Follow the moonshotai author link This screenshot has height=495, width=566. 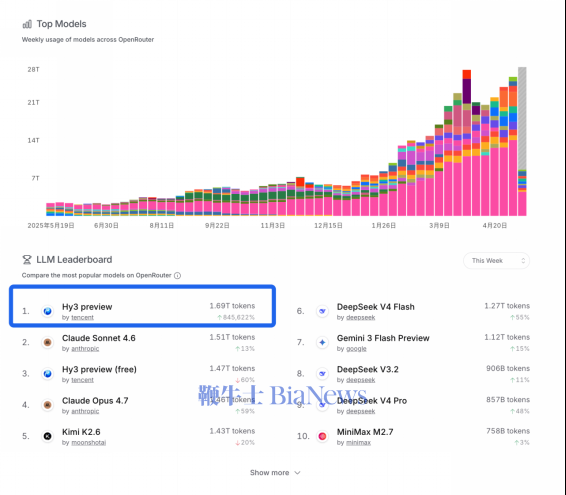point(89,442)
